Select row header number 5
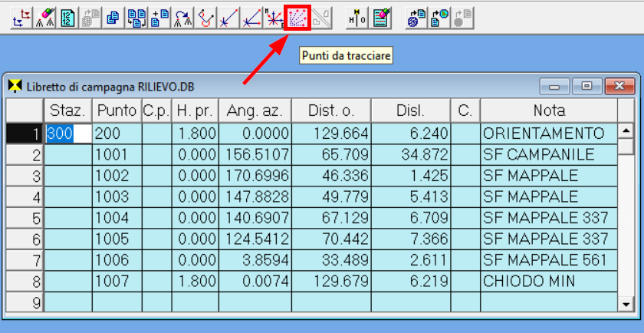 (25, 218)
